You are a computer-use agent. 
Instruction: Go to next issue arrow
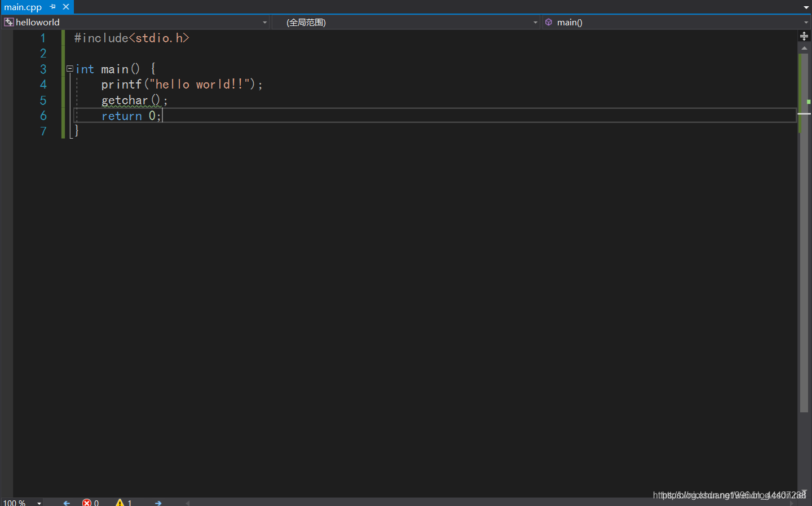(x=158, y=503)
